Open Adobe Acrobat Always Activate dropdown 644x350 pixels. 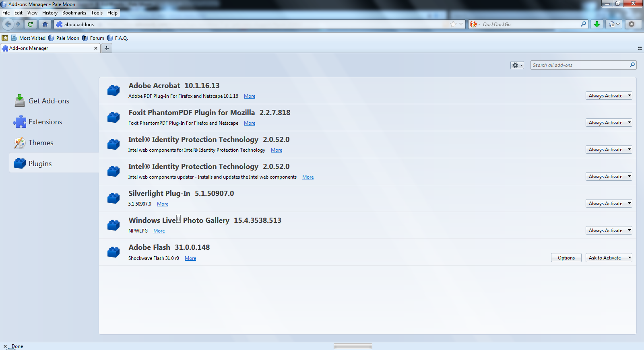click(x=609, y=96)
